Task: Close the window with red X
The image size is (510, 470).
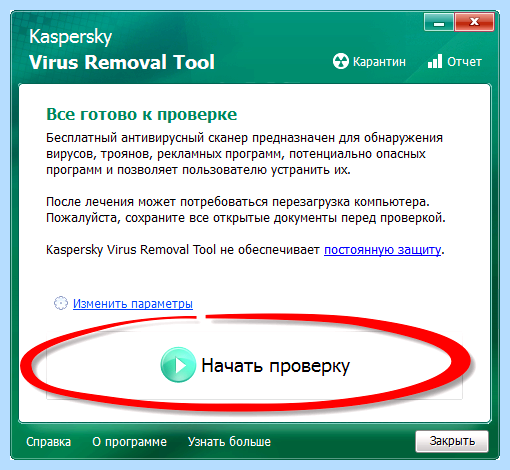Action: tap(474, 22)
